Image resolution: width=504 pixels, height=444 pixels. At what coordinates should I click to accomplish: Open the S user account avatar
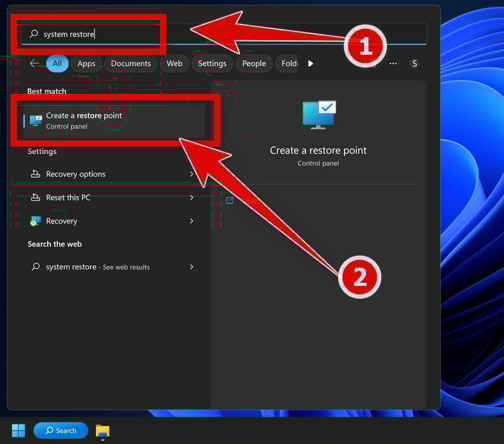415,64
